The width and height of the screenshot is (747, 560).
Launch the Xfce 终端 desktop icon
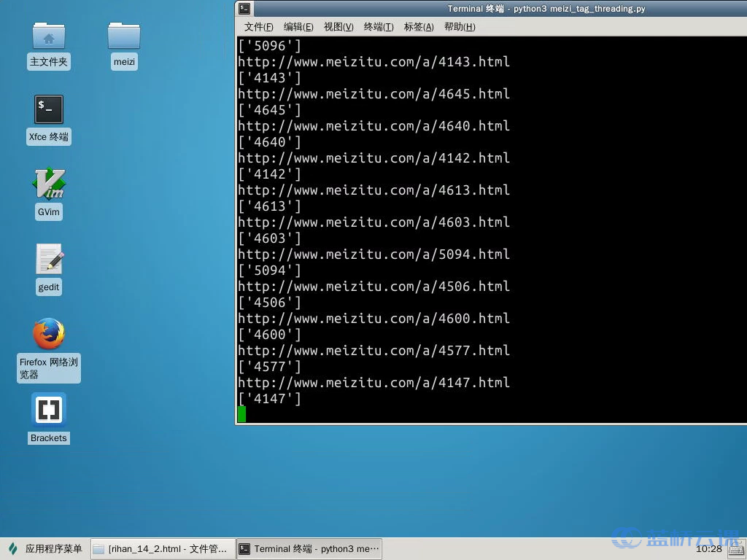point(49,109)
